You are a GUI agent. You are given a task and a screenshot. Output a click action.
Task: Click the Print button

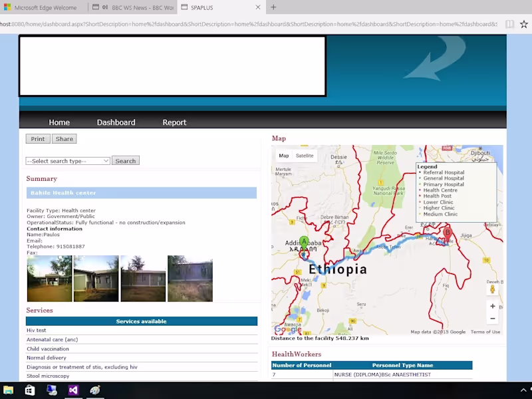coord(38,139)
